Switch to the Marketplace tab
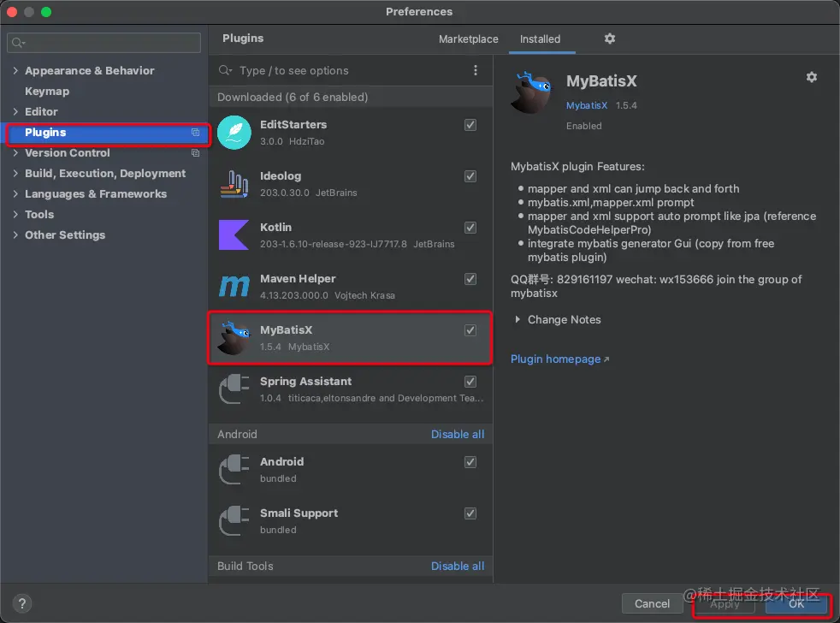840x623 pixels. (x=468, y=39)
